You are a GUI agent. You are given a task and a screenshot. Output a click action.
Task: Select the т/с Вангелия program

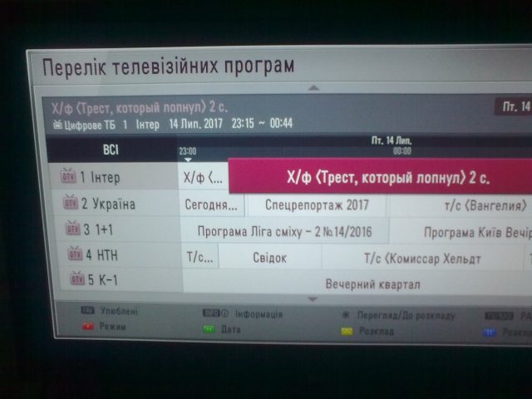461,205
